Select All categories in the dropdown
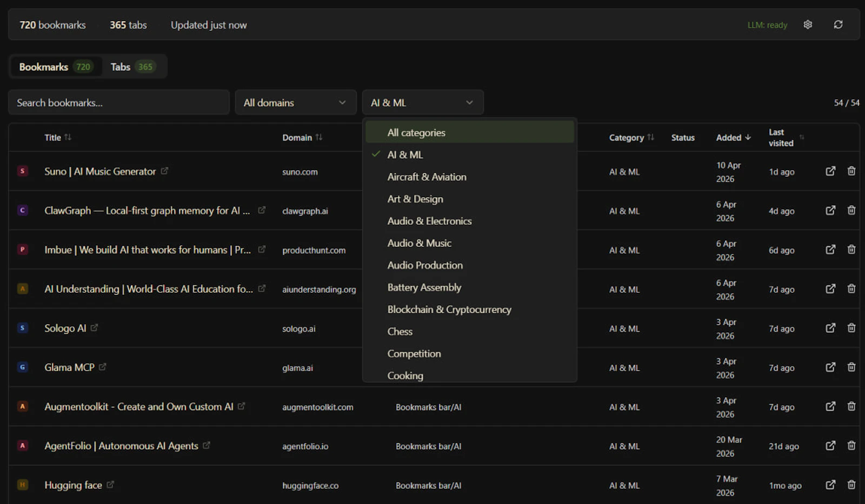 tap(470, 132)
